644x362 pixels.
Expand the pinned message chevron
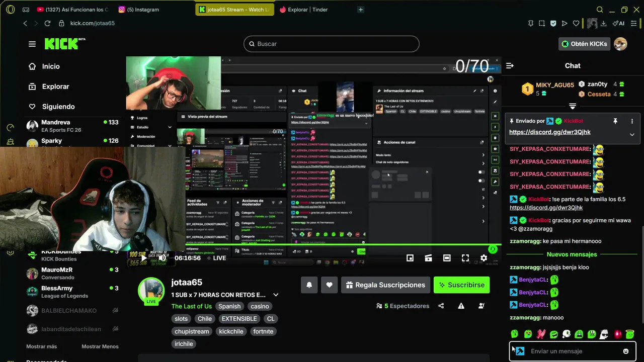pyautogui.click(x=632, y=134)
